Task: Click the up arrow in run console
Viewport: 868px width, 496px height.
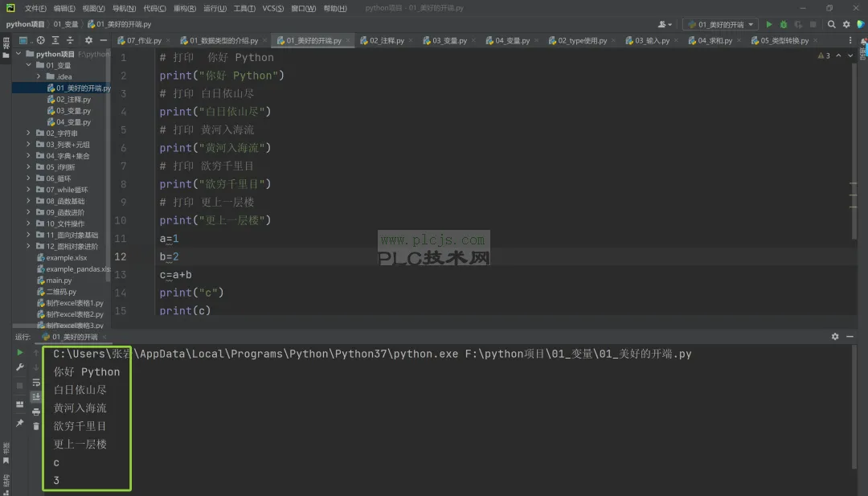Action: 36,353
